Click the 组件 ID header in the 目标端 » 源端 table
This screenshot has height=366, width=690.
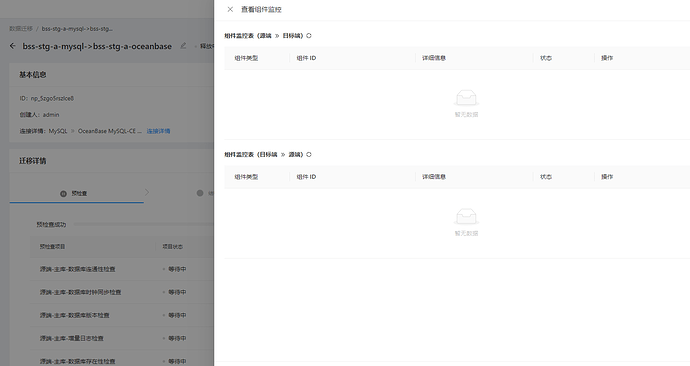pyautogui.click(x=306, y=177)
